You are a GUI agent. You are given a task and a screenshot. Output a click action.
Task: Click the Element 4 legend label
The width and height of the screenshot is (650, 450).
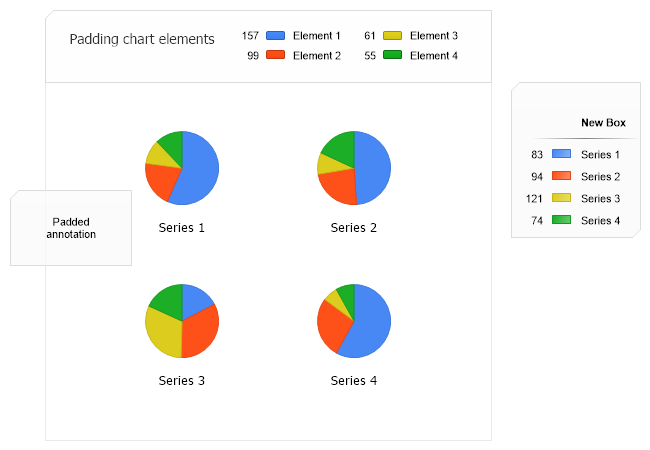434,56
